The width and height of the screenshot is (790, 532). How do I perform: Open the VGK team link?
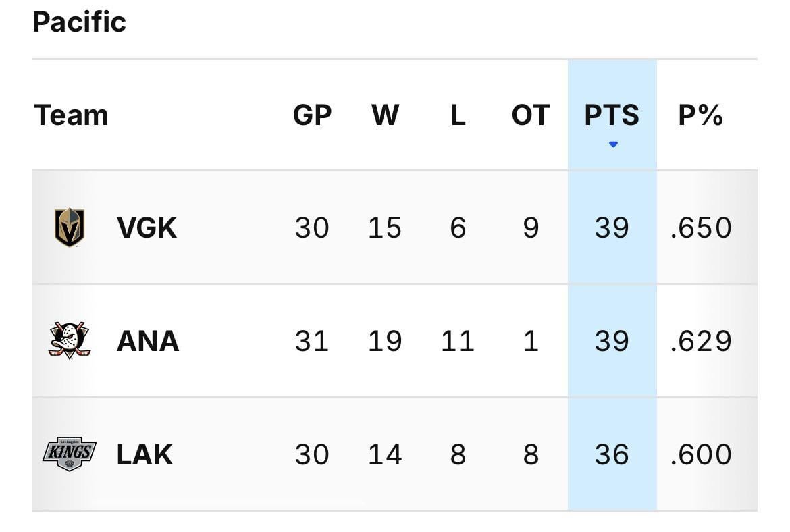pyautogui.click(x=147, y=228)
